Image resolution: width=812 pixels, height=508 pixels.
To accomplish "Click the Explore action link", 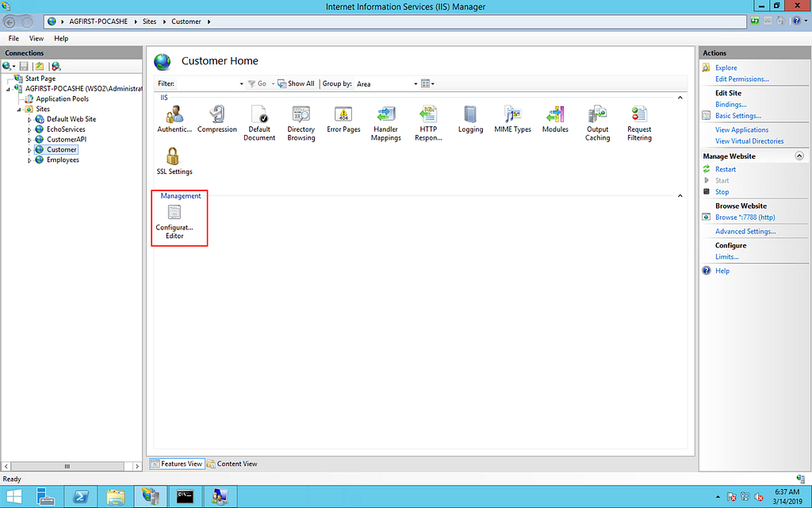I will [x=726, y=68].
